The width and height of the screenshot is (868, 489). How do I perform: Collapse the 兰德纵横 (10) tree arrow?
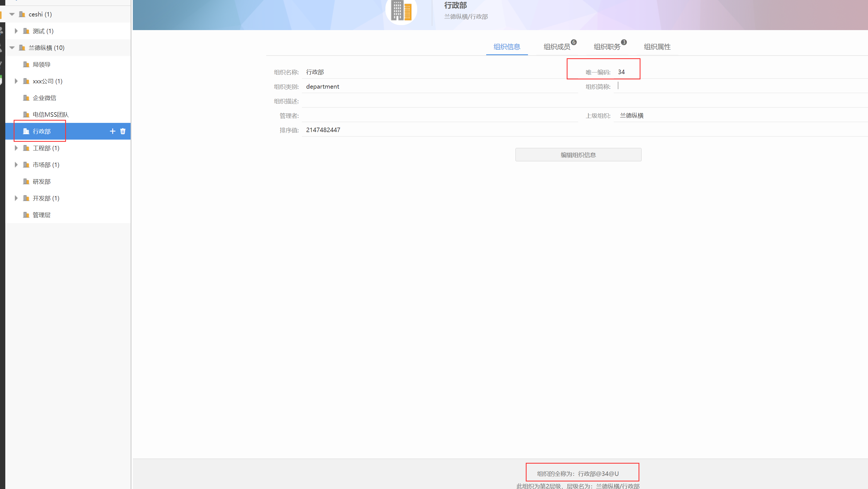pos(12,48)
